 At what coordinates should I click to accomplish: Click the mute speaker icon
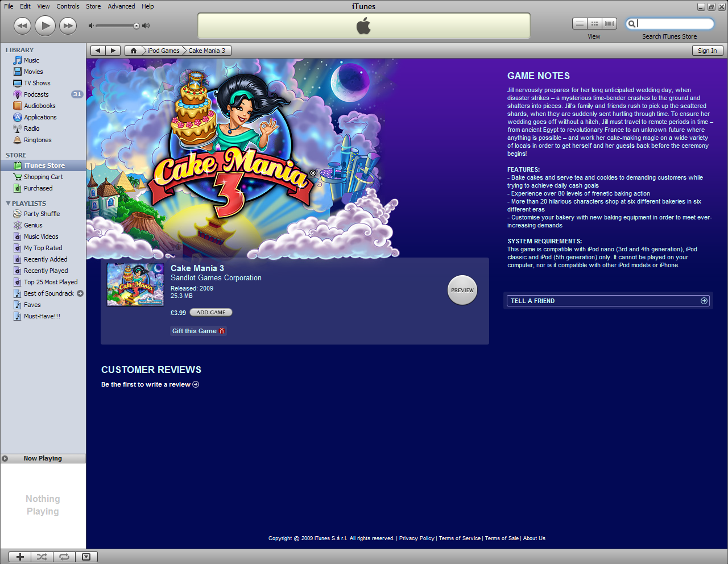coord(90,26)
